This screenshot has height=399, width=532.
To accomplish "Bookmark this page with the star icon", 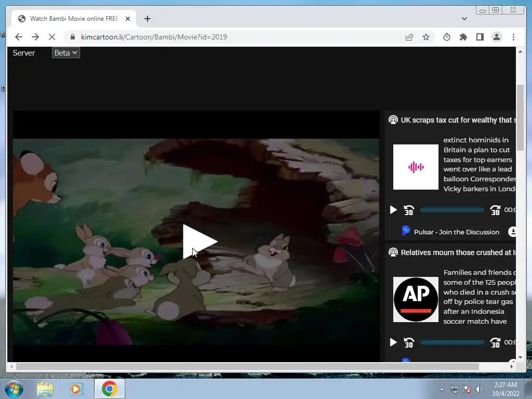I will coord(426,37).
